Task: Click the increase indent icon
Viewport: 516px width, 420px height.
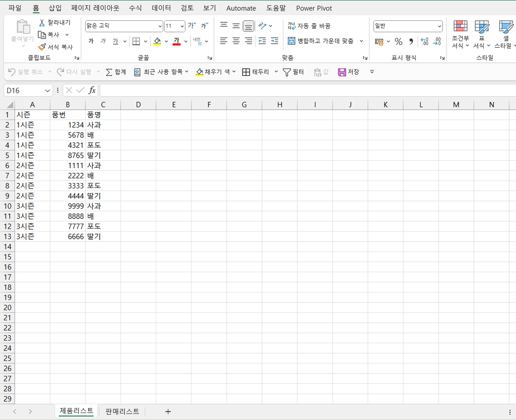Action: (274, 41)
